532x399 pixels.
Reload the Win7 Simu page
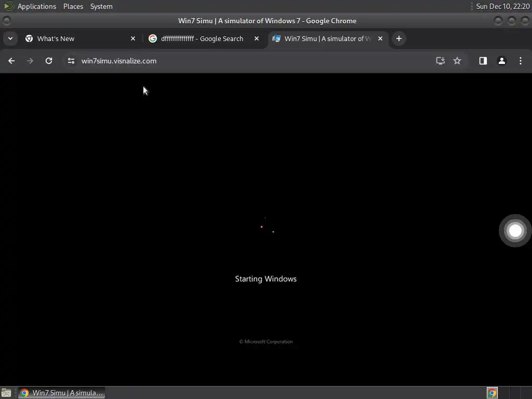pos(49,61)
